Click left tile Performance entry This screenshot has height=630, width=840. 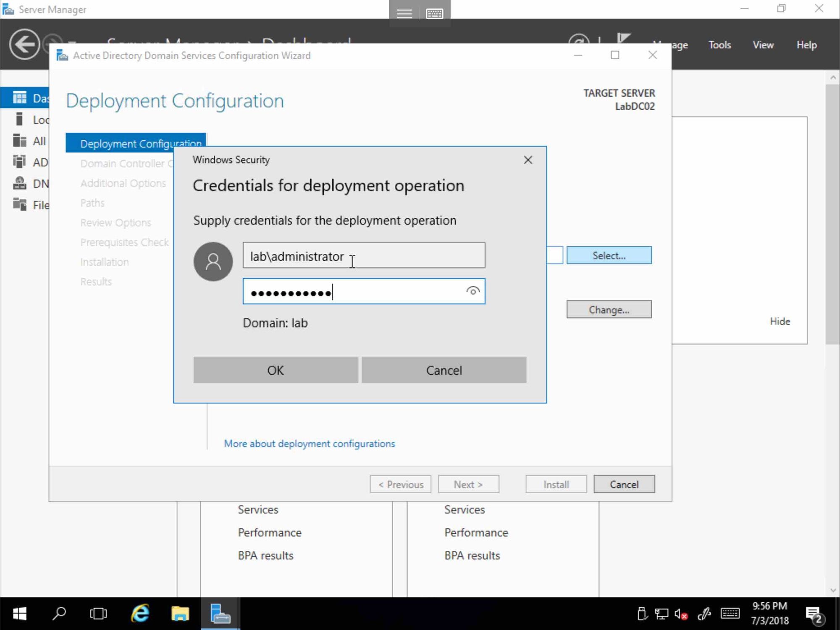point(270,532)
